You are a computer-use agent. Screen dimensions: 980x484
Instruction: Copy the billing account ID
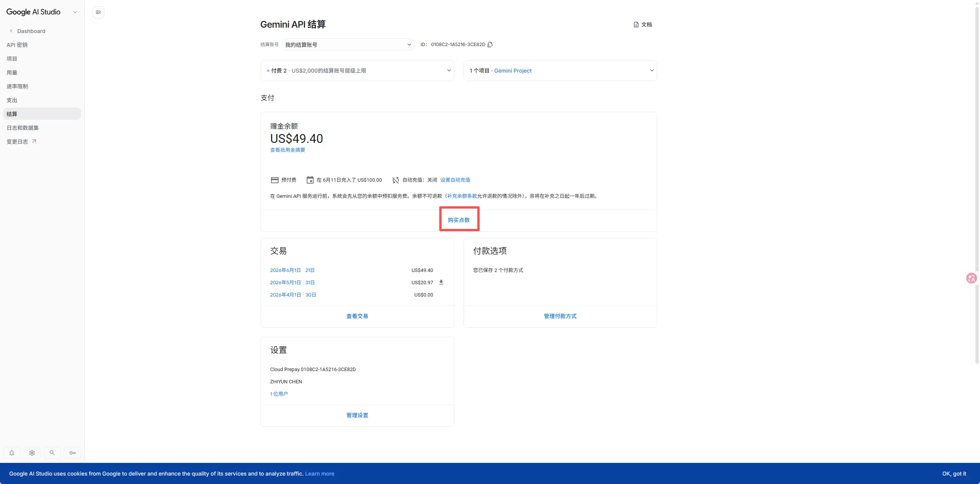(490, 45)
